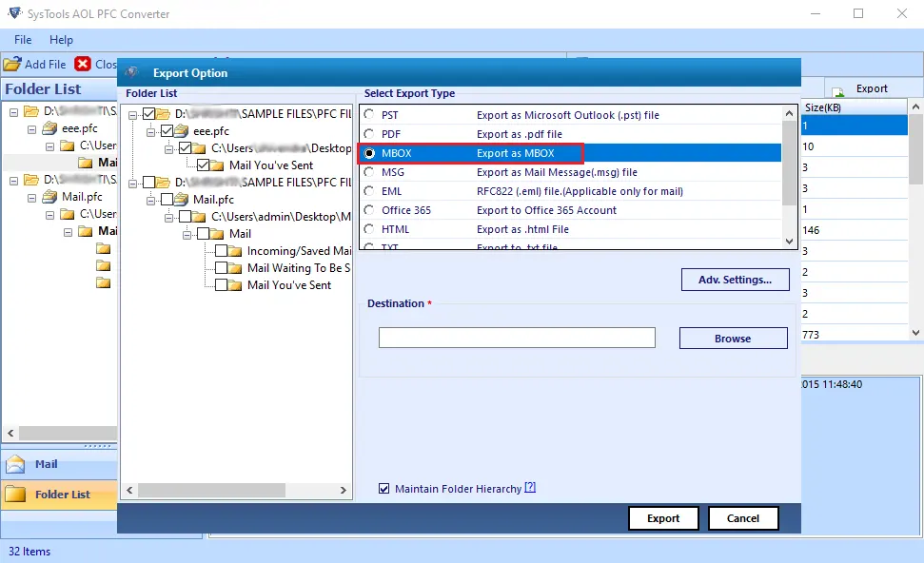
Task: Check the Mail.pfc checkbox in dialog
Action: [167, 199]
